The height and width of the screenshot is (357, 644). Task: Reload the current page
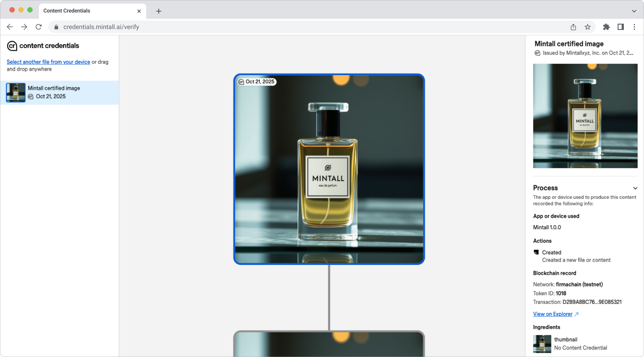pyautogui.click(x=38, y=27)
